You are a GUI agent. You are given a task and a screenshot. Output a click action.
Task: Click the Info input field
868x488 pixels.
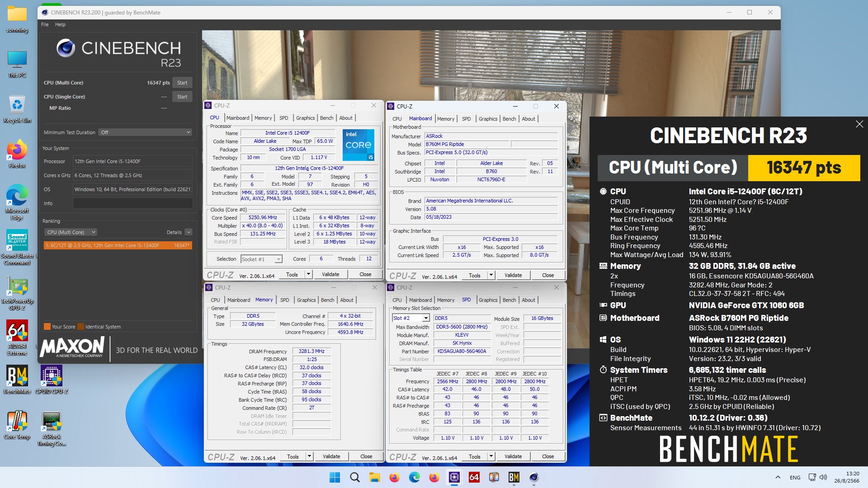(132, 203)
